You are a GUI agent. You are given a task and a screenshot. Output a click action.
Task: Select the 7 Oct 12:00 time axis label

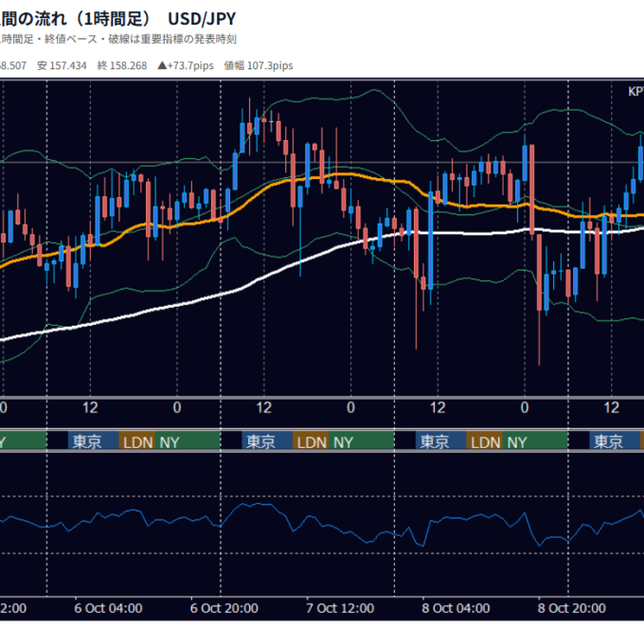coord(340,608)
